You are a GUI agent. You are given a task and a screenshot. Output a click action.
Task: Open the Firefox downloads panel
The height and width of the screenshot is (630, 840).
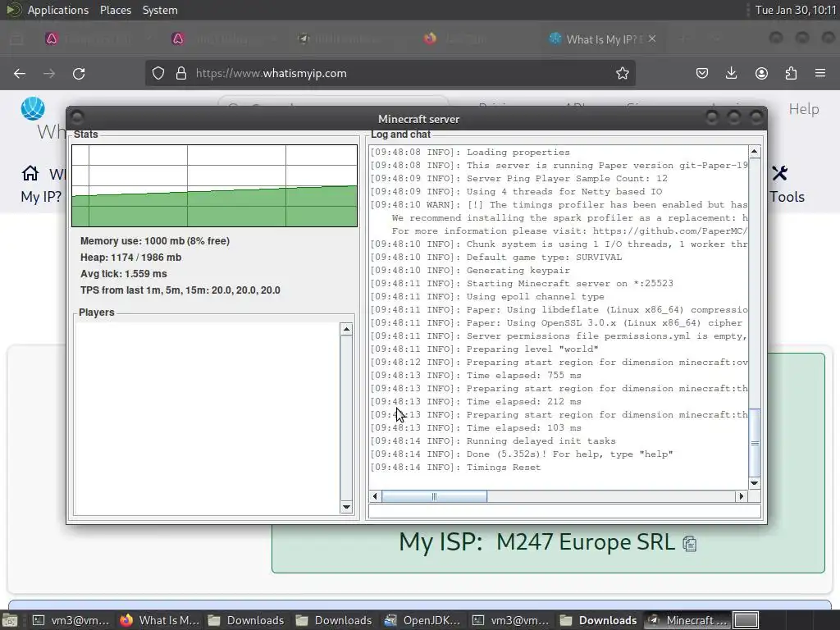coord(731,73)
